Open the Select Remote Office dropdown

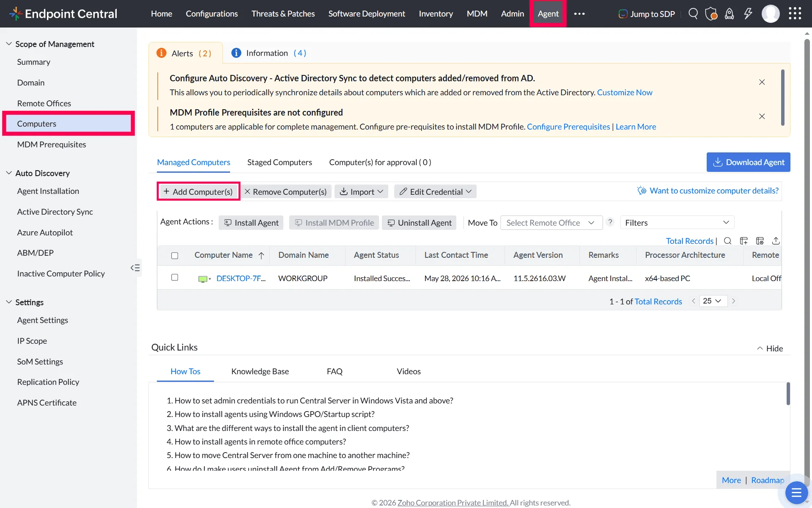551,223
